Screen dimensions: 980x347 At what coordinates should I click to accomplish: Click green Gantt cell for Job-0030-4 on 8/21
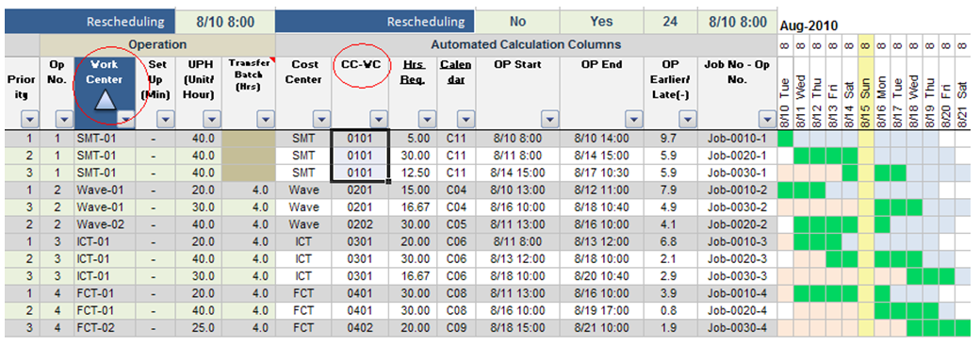[x=962, y=327]
